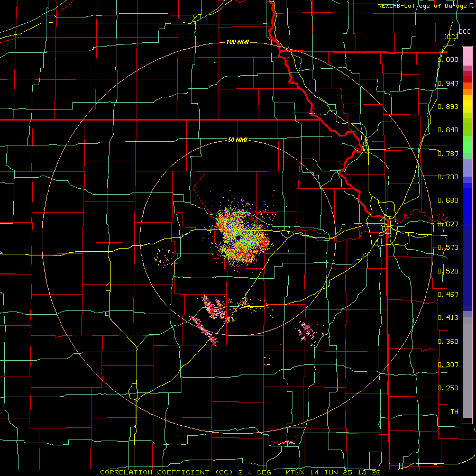Click the 0.253 color scale value

[448, 388]
